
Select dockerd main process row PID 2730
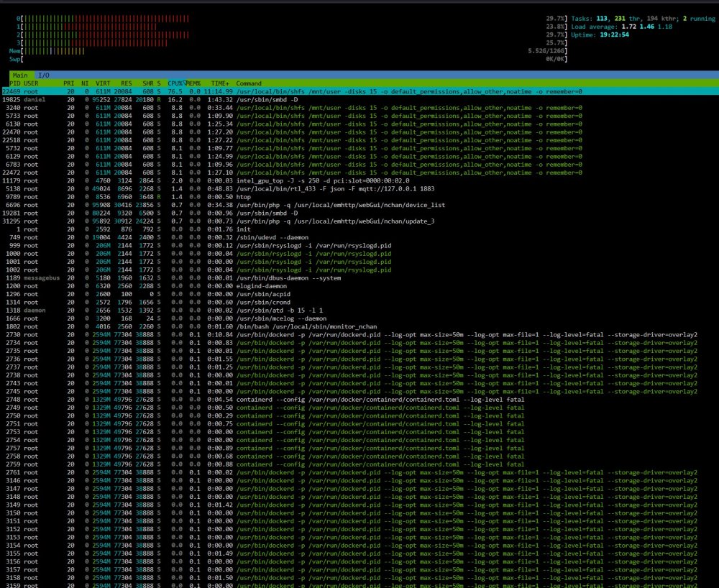click(359, 334)
